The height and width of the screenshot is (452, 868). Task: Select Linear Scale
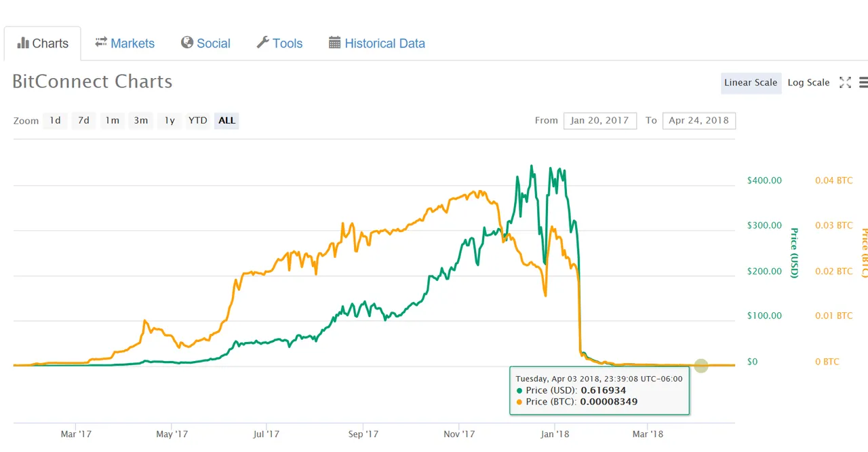click(751, 83)
